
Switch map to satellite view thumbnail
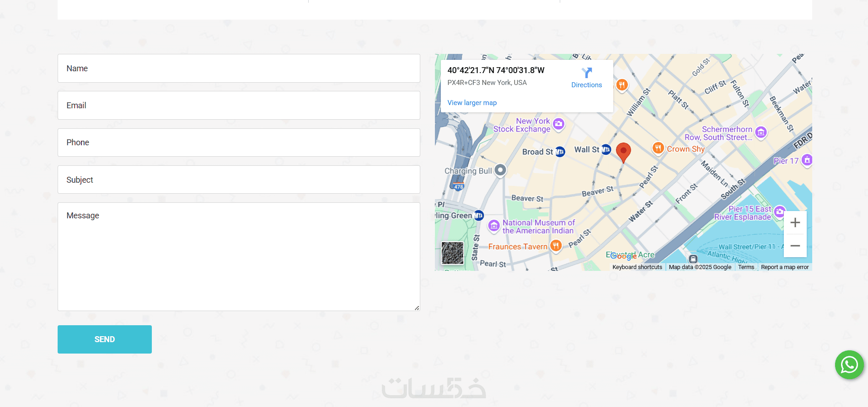coord(452,253)
